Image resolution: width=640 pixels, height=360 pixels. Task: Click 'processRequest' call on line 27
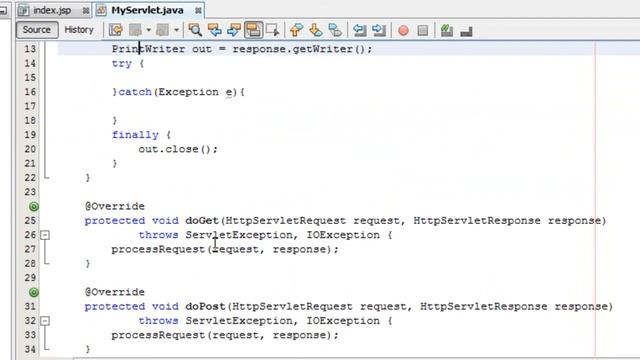pos(158,249)
